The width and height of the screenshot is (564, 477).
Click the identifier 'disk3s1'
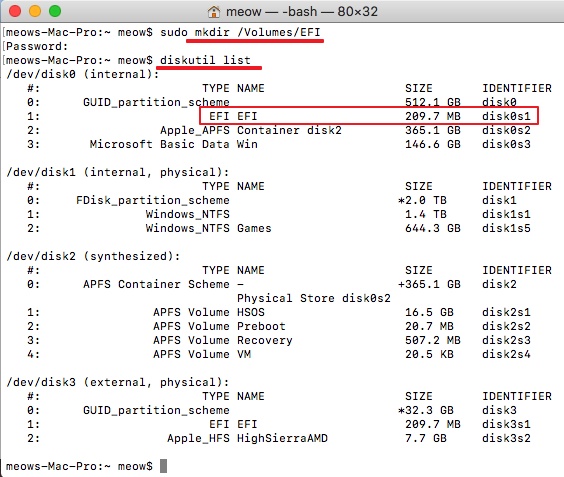tap(506, 424)
